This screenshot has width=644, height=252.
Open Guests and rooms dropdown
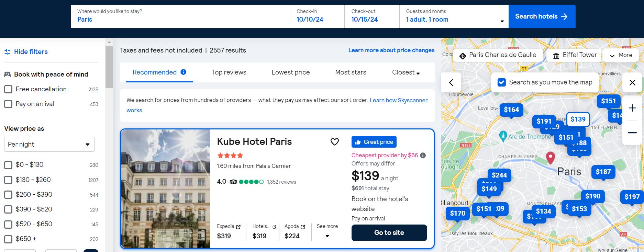click(454, 16)
